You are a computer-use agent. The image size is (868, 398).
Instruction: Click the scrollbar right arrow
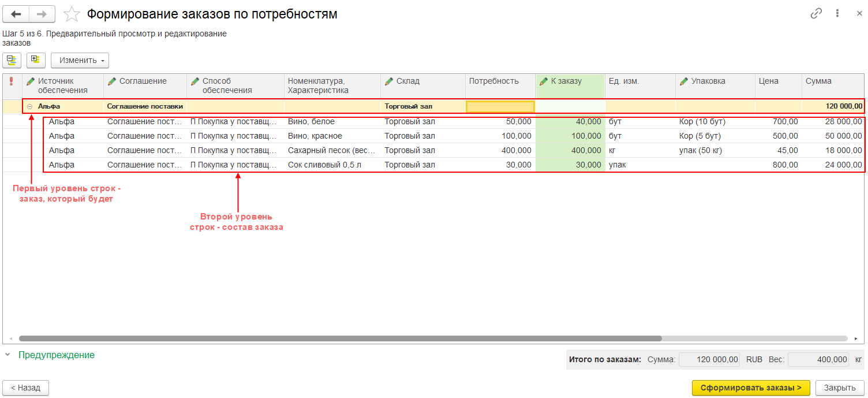pos(856,339)
